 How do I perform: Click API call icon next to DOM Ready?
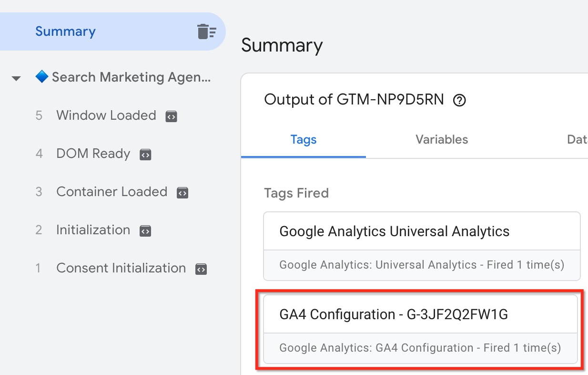tap(145, 154)
